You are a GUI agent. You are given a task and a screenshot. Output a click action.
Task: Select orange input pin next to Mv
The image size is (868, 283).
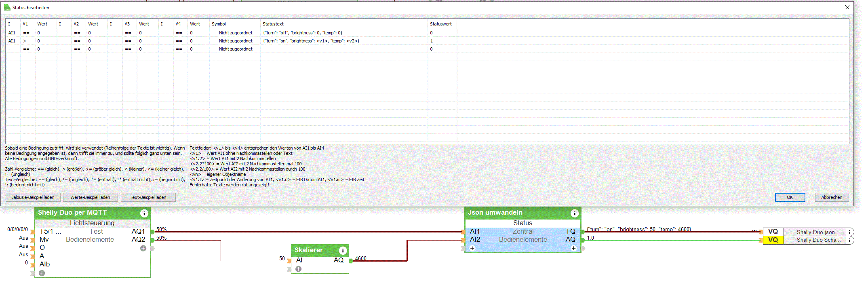pyautogui.click(x=32, y=240)
